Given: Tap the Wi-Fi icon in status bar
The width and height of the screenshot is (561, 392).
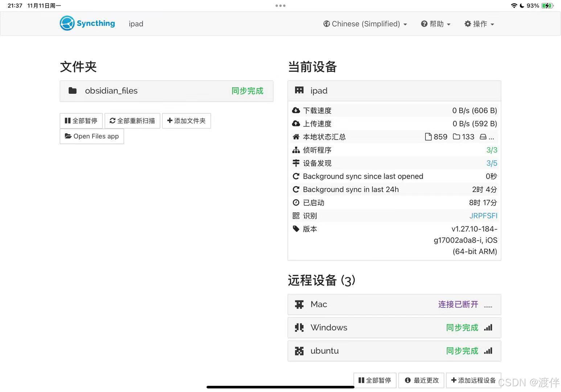Looking at the screenshot, I should pos(514,5).
